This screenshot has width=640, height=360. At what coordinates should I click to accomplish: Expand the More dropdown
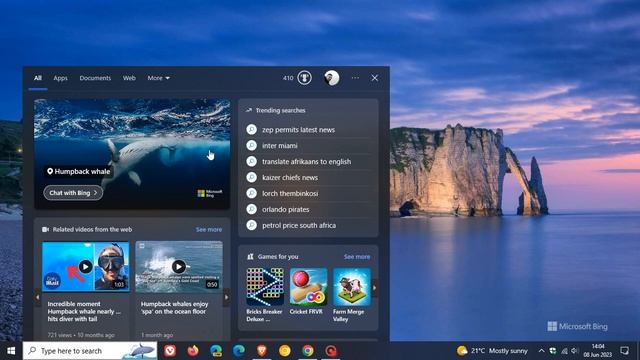tap(158, 78)
